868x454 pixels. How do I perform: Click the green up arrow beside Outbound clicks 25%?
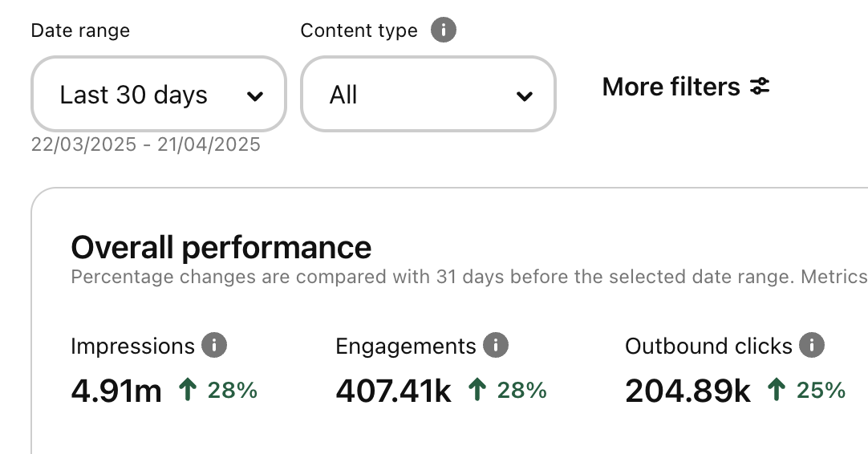(x=776, y=389)
